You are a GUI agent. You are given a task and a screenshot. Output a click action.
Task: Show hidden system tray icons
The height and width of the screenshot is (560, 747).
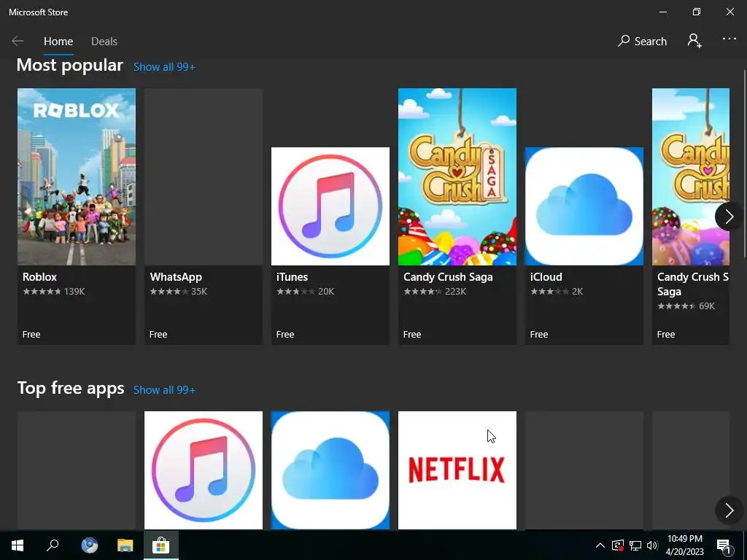coord(600,545)
